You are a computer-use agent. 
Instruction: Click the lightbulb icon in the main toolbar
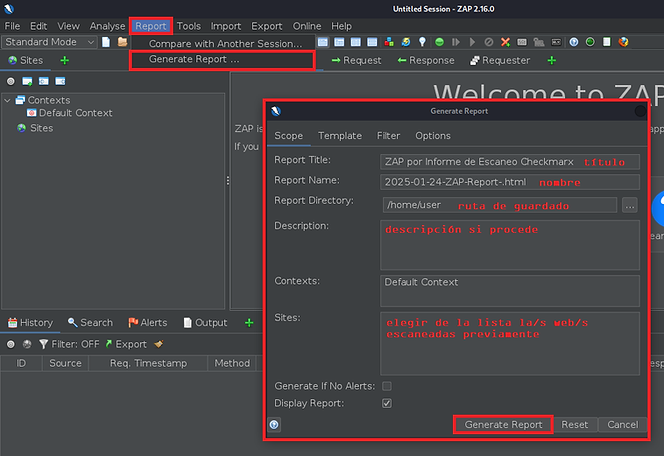coord(422,42)
